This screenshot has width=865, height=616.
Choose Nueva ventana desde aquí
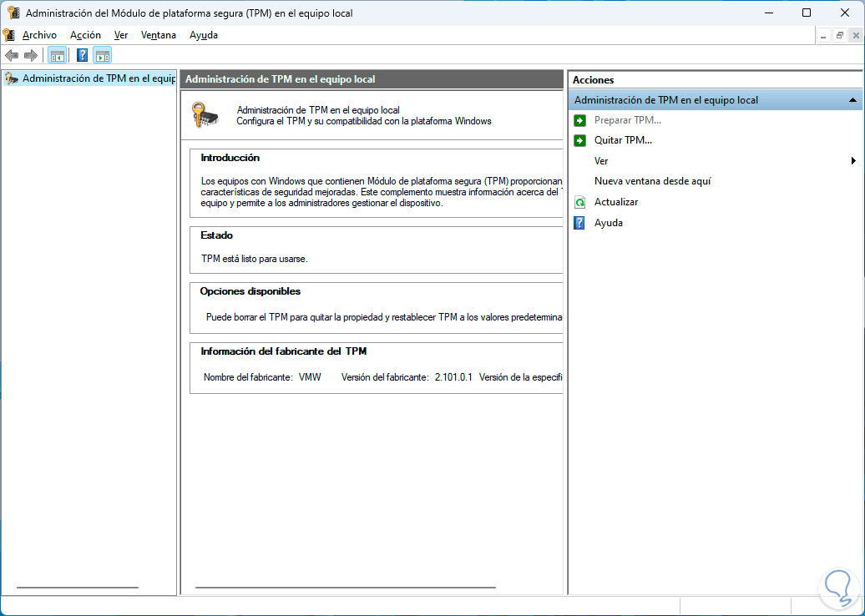coord(652,181)
